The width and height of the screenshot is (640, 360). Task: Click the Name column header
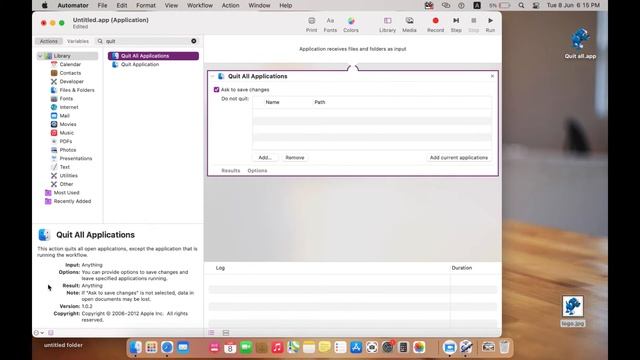click(x=272, y=102)
